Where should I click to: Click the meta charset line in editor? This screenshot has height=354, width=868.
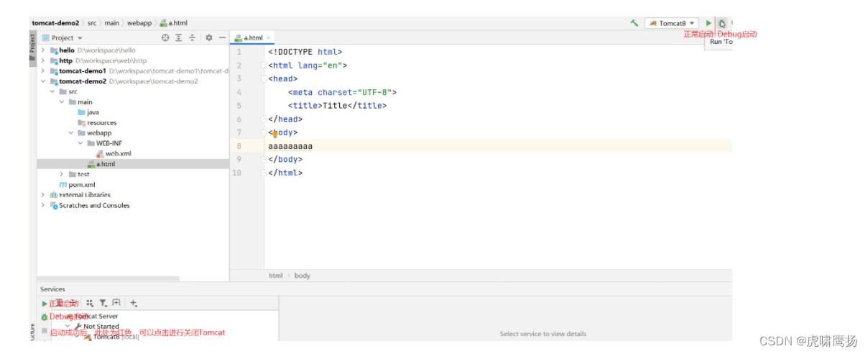click(x=342, y=92)
